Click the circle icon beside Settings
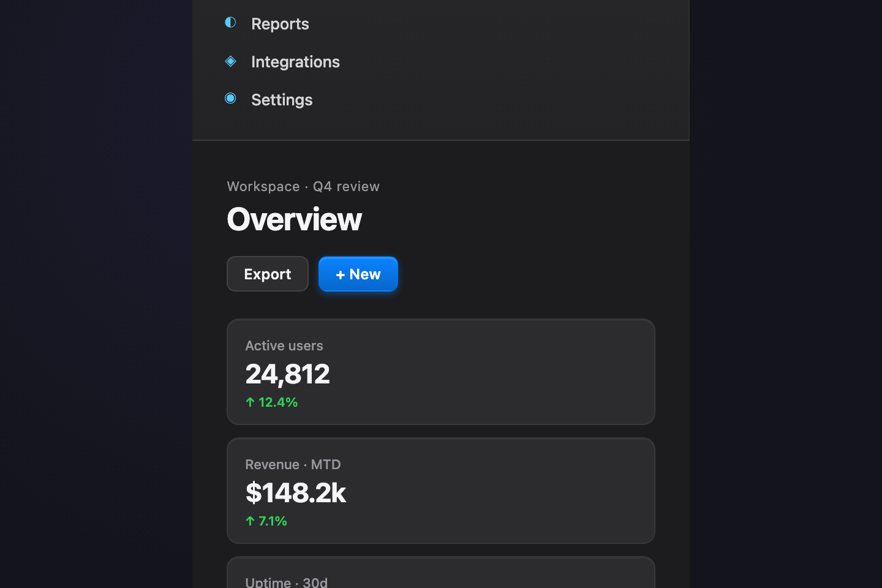The image size is (882, 588). pos(230,99)
